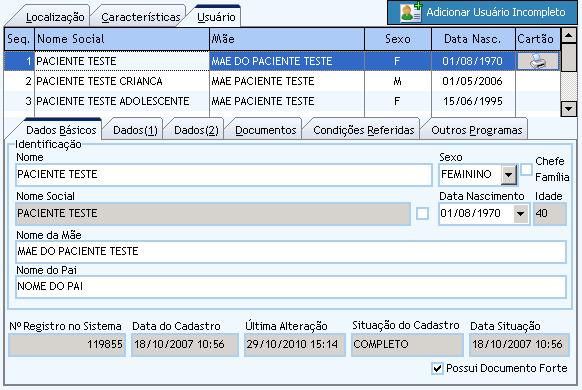Open the Data Nascimento date picker arrow

[x=521, y=214]
